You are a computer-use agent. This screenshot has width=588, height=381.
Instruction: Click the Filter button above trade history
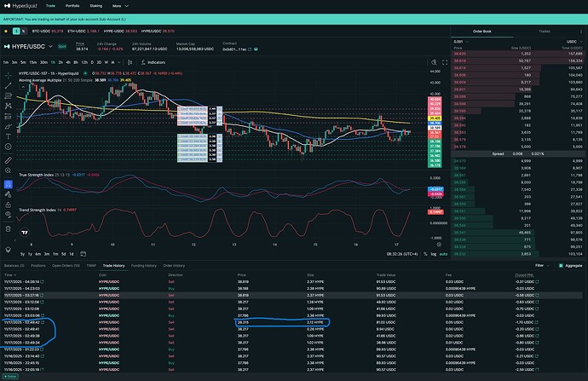point(539,265)
